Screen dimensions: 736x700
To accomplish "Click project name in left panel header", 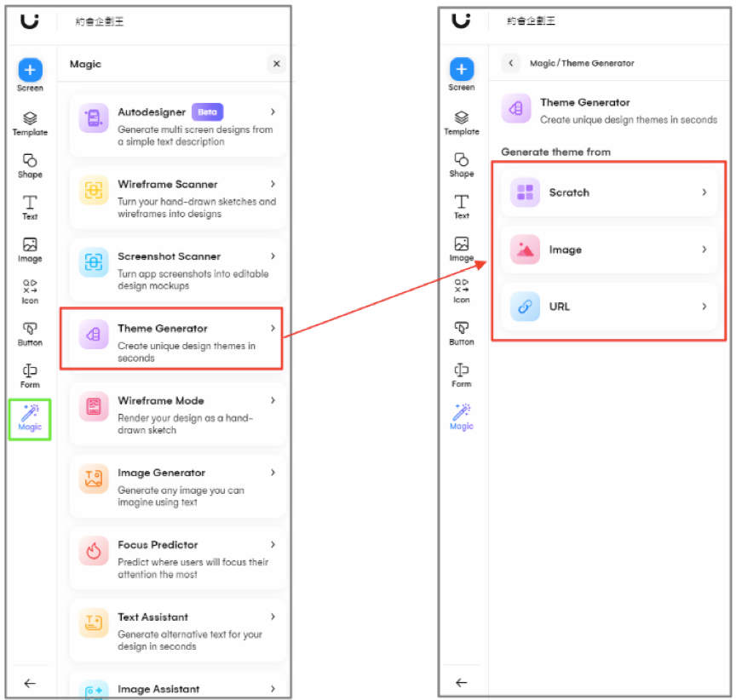I will coord(100,21).
